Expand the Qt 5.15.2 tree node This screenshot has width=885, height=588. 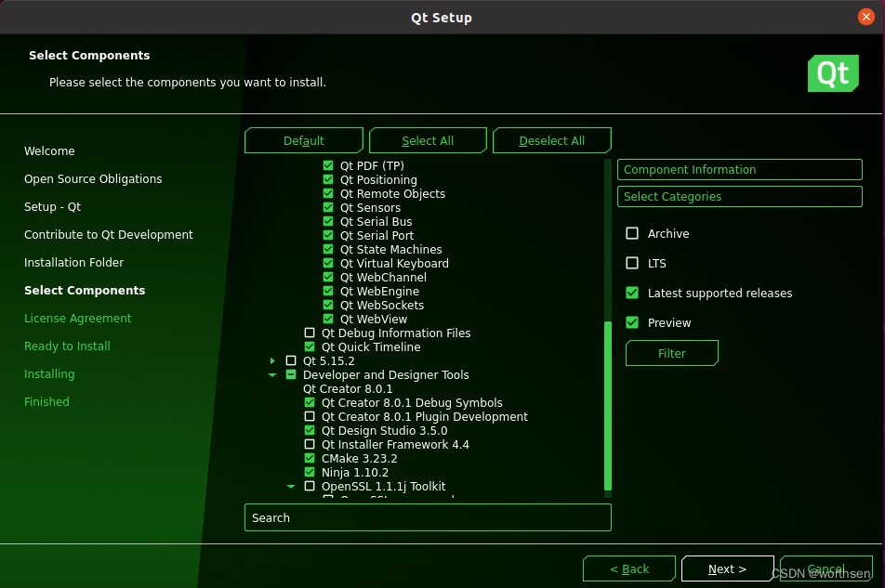tap(272, 360)
